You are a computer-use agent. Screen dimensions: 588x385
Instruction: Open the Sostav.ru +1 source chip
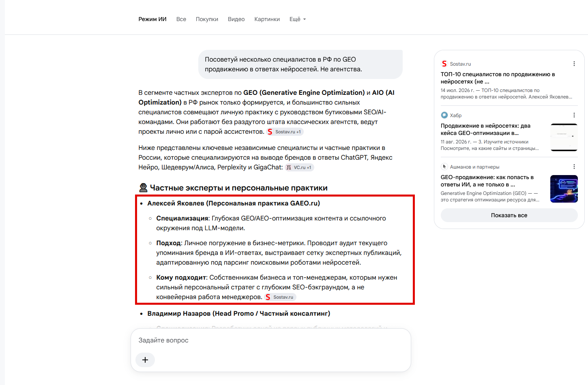(285, 132)
